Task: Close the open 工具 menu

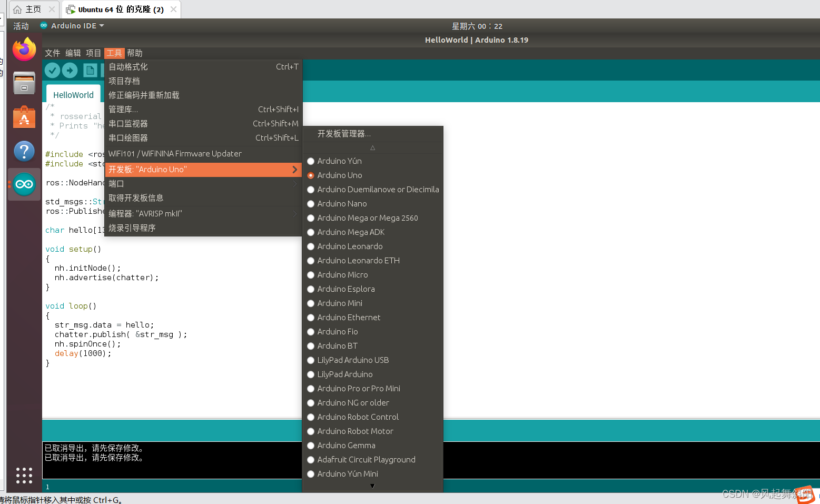Action: (114, 53)
